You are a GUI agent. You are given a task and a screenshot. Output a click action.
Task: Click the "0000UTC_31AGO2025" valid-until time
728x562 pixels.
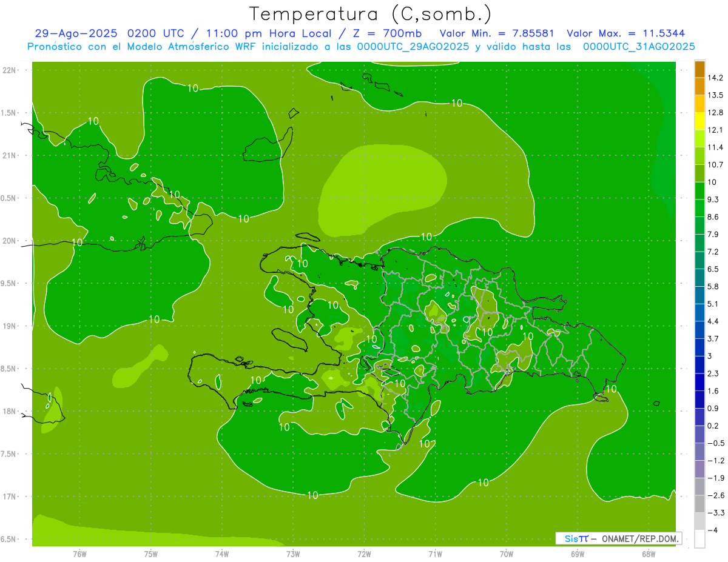tap(639, 47)
